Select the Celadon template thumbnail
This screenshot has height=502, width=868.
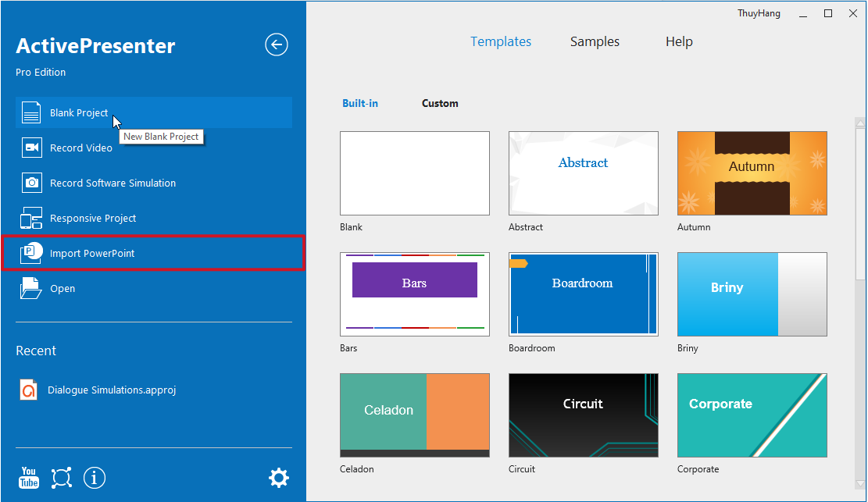tap(415, 415)
